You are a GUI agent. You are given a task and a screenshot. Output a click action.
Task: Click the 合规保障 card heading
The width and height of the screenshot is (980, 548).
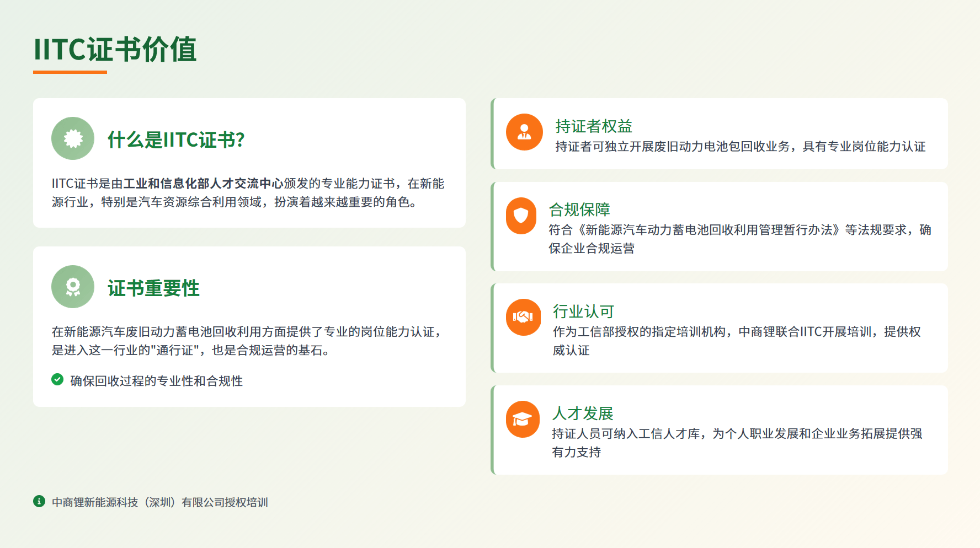click(x=579, y=209)
